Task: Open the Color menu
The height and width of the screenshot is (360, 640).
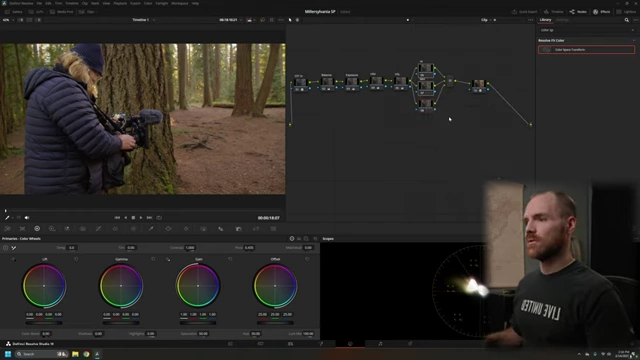Action: [148, 3]
